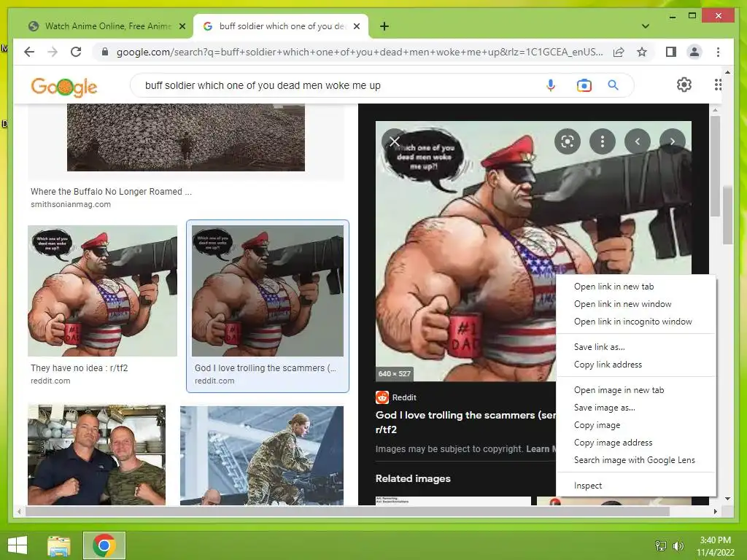Click the Reddit source icon

(x=382, y=397)
